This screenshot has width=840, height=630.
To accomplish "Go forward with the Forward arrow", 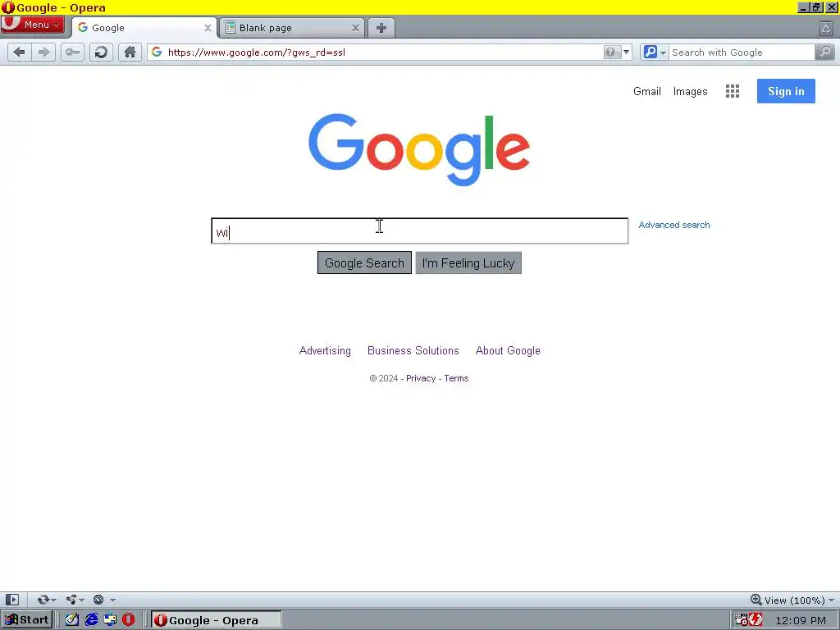I will [x=43, y=52].
